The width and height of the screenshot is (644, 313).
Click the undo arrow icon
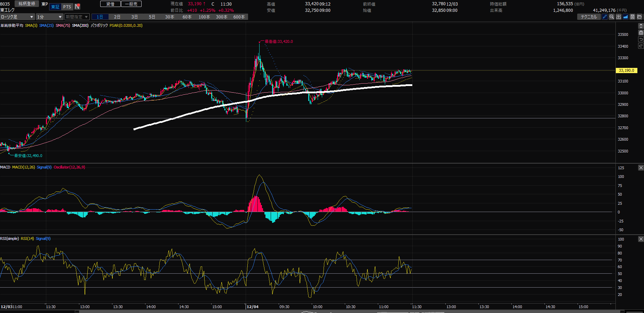(641, 39)
